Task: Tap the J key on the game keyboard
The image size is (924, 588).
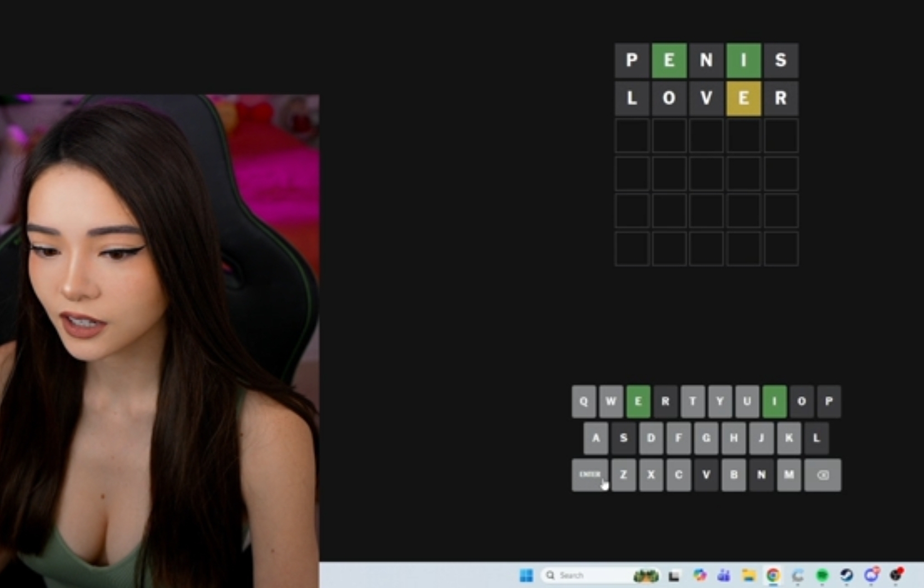Action: pos(761,438)
